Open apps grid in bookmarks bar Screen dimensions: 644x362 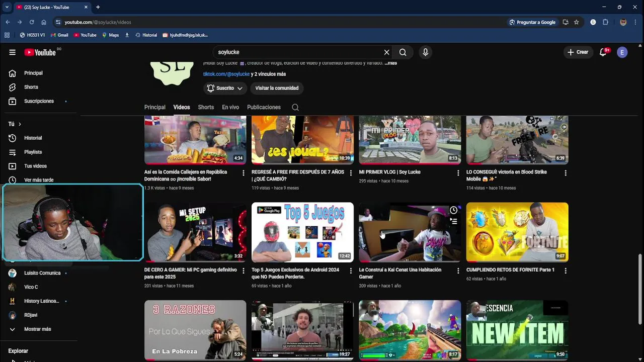pyautogui.click(x=7, y=35)
